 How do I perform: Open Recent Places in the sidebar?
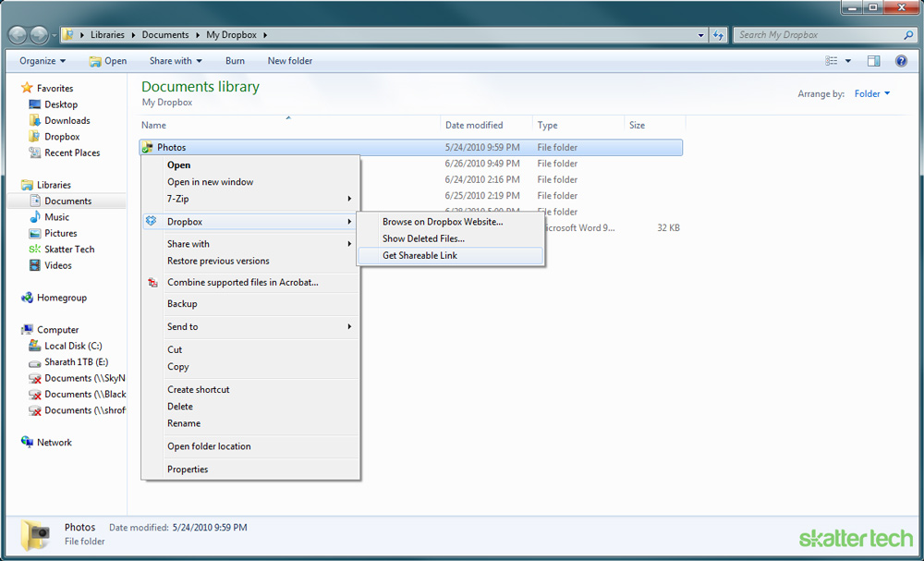73,152
